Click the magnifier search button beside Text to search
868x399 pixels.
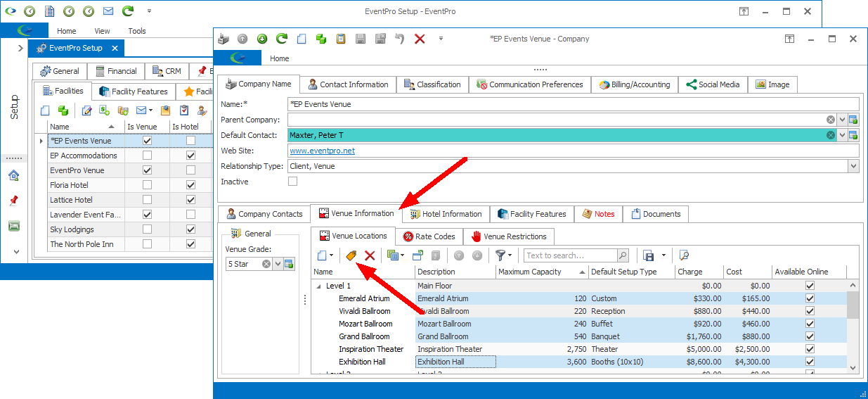pyautogui.click(x=623, y=255)
